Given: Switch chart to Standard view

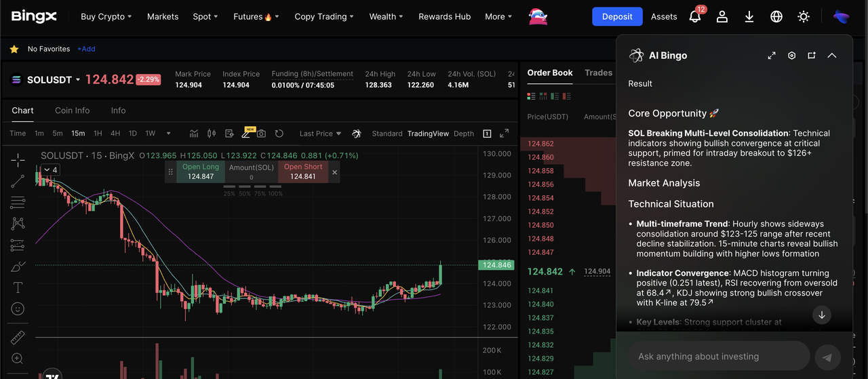Looking at the screenshot, I should click(387, 134).
